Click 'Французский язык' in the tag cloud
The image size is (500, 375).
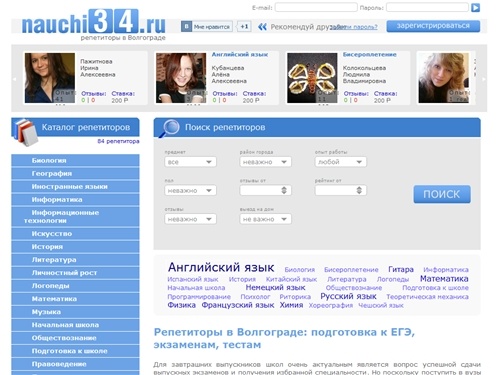(238, 305)
